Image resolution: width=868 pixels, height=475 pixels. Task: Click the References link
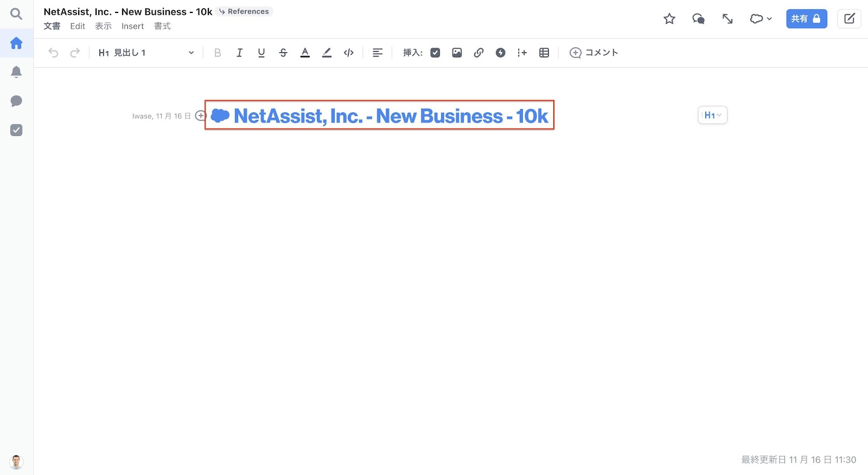click(244, 11)
